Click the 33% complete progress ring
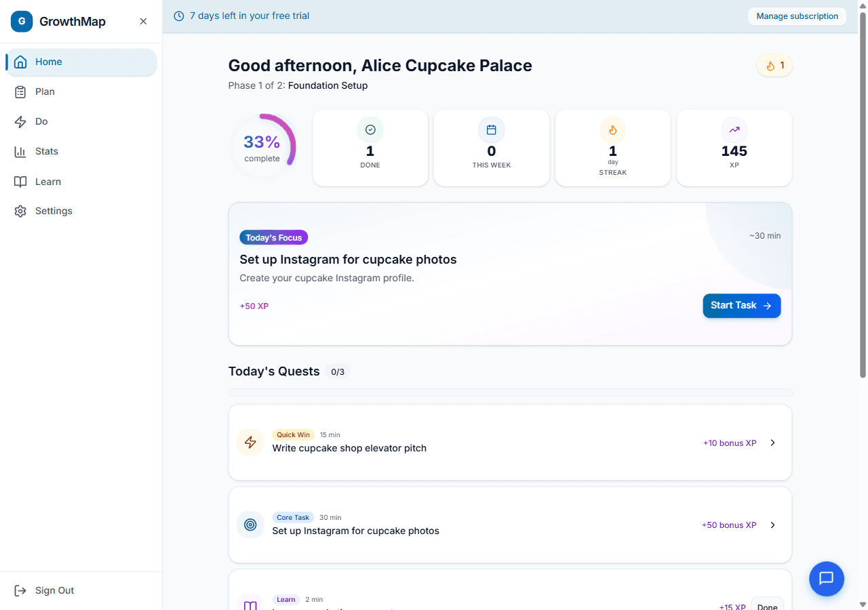 [262, 148]
